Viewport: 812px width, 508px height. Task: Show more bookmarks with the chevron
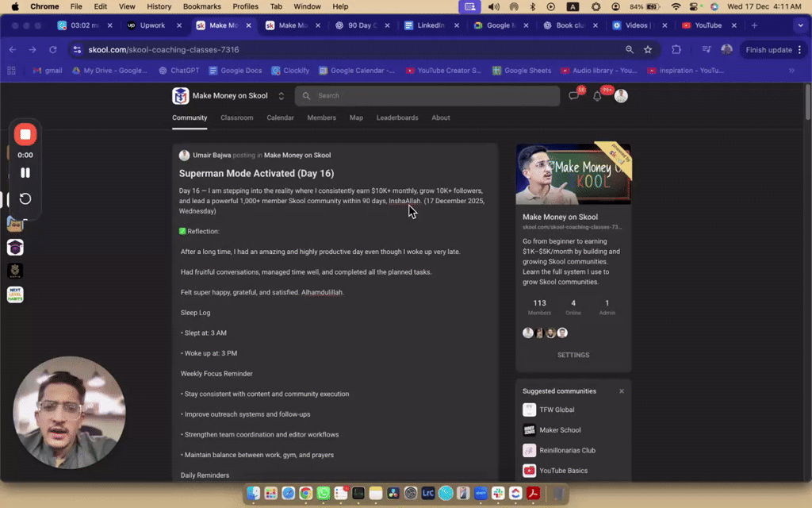pos(792,71)
